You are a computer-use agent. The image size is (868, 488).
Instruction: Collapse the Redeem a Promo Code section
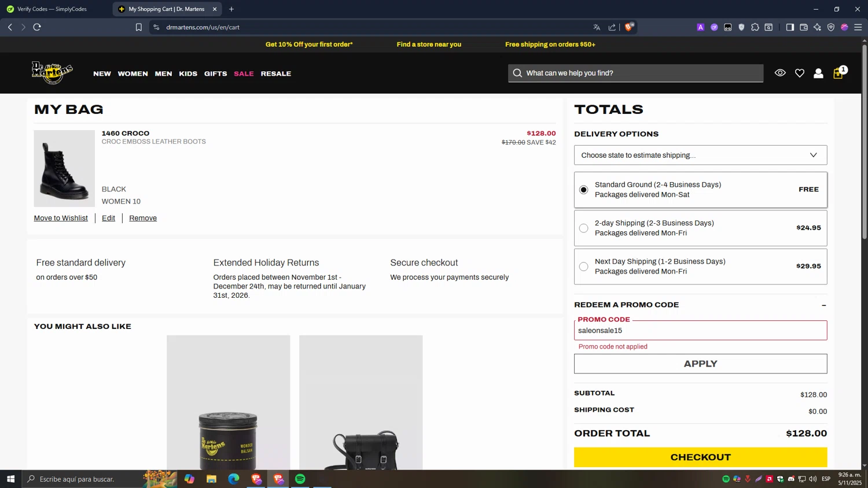coord(823,305)
